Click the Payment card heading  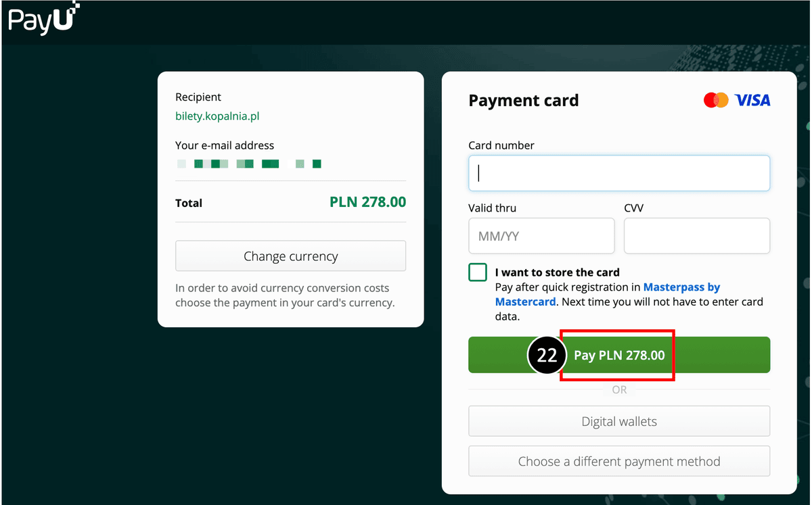tap(524, 101)
